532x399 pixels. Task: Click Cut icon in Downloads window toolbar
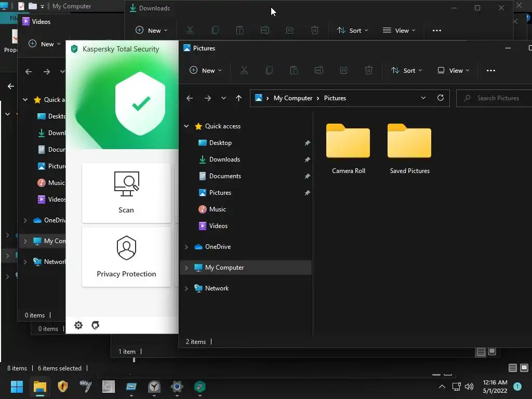point(190,30)
